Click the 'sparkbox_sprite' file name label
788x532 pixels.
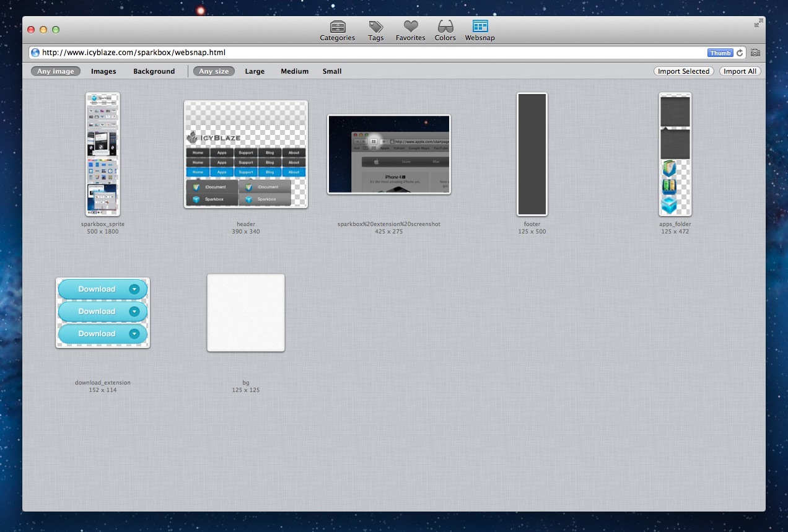pos(103,224)
